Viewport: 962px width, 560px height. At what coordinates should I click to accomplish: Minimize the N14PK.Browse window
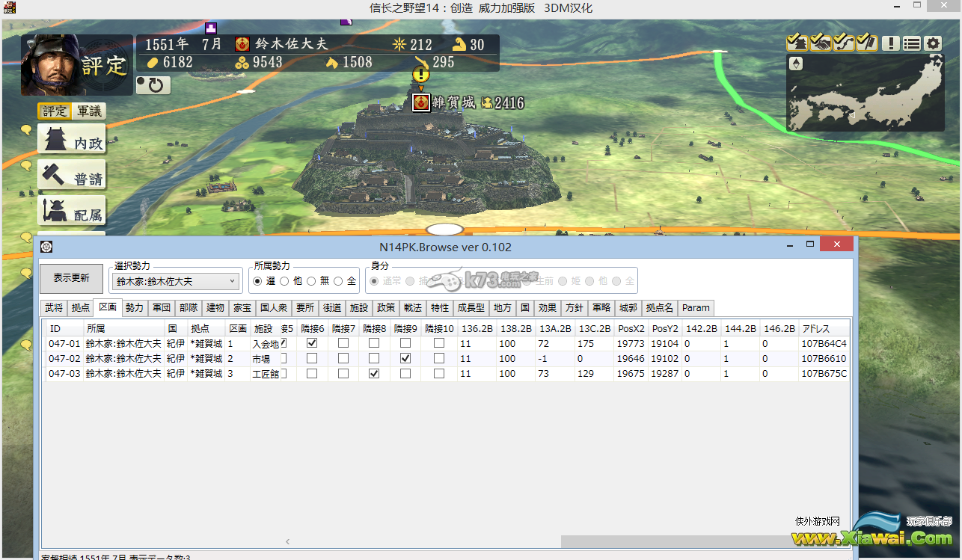click(791, 244)
